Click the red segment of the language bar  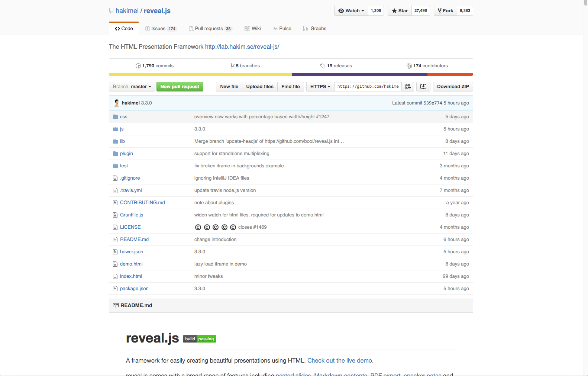point(450,74)
